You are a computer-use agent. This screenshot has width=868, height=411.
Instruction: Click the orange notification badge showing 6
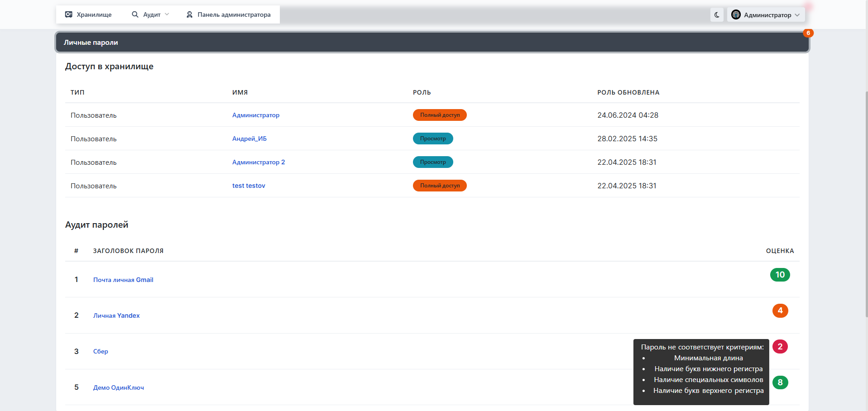point(808,33)
